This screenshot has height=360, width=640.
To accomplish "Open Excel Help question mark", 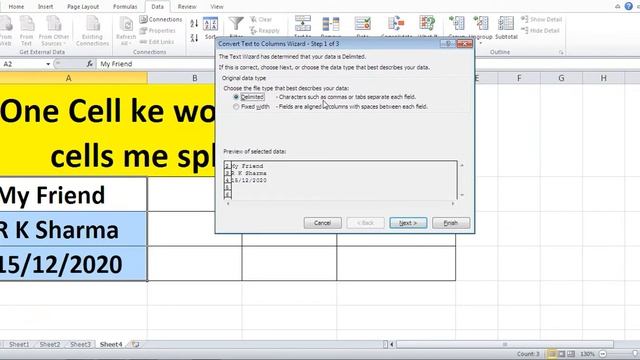I will point(629,6).
